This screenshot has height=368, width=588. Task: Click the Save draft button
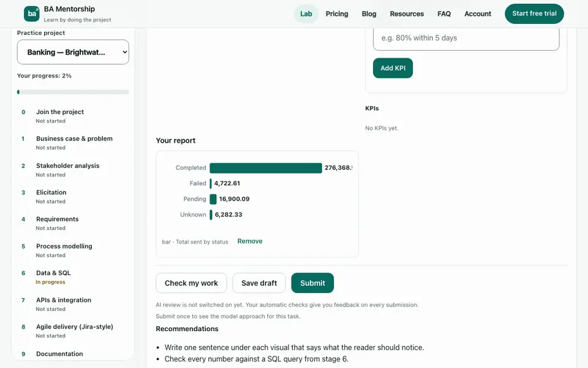(259, 283)
